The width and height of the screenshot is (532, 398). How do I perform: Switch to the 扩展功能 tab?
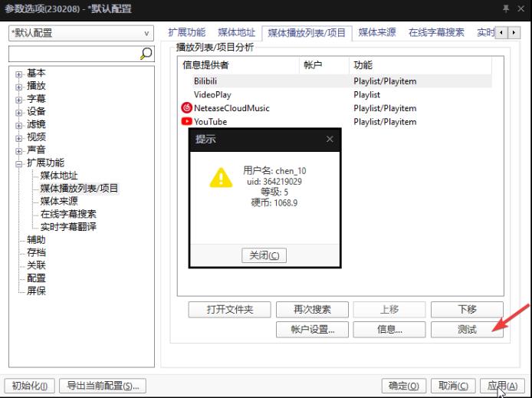click(x=186, y=32)
